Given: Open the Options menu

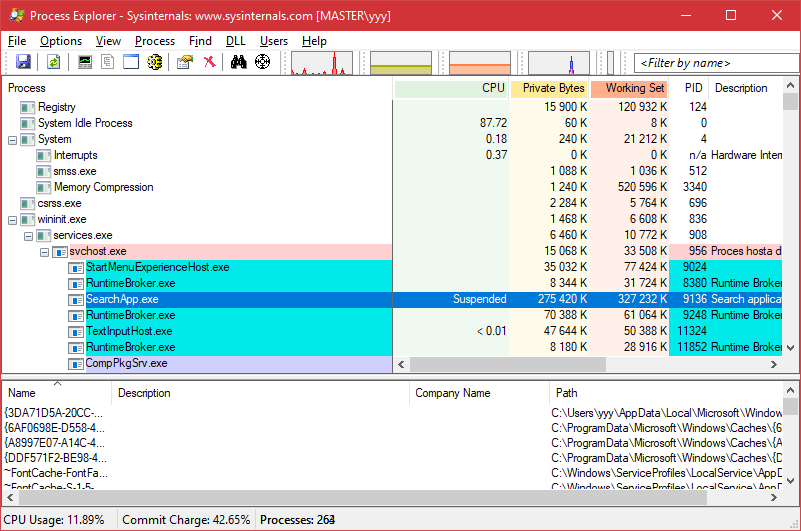Looking at the screenshot, I should tap(61, 41).
